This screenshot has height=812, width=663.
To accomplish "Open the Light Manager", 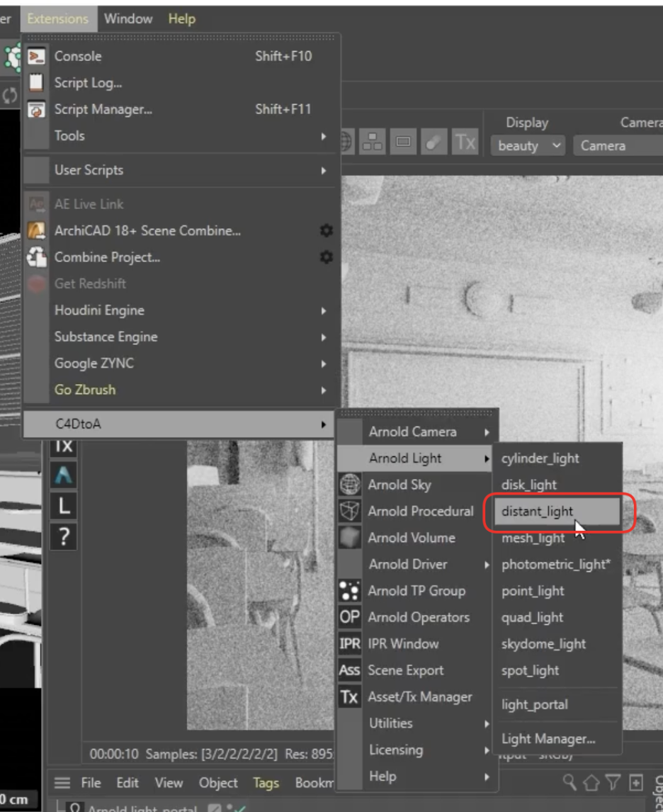I will [x=557, y=739].
